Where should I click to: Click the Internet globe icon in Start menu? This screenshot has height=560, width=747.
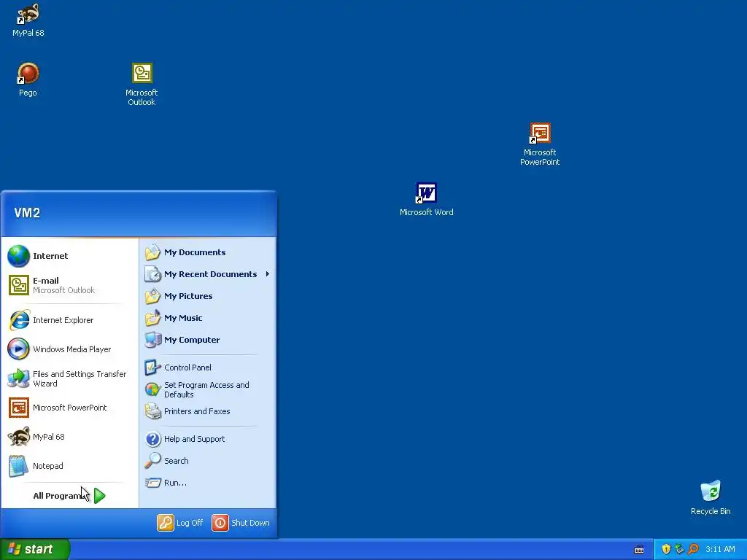(x=18, y=256)
